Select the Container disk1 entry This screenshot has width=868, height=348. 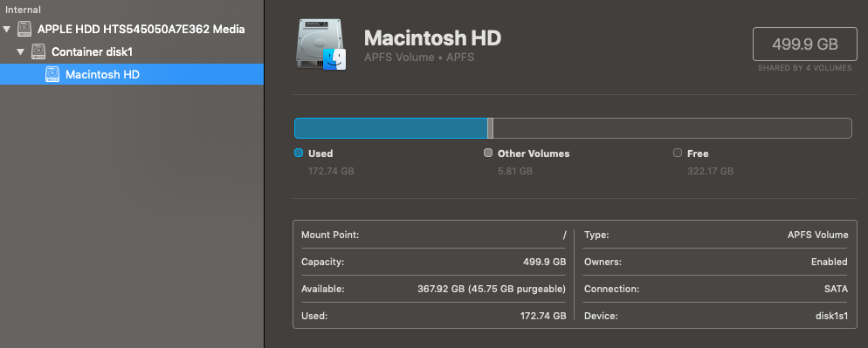132,51
